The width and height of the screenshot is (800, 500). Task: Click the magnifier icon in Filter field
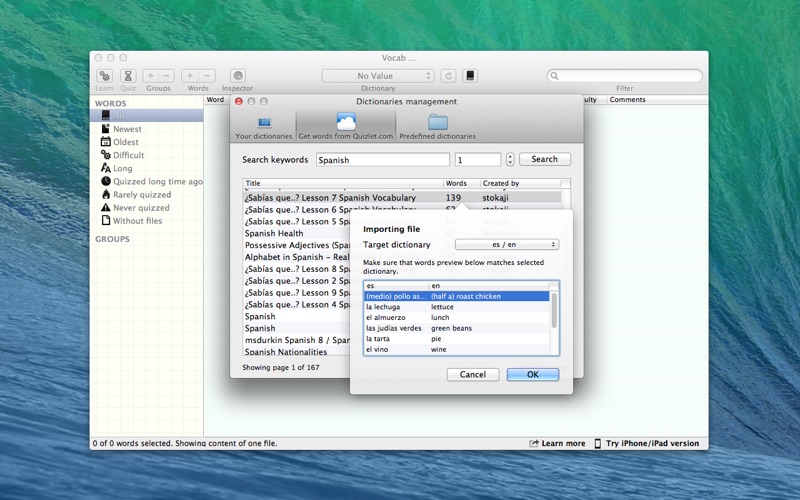(x=555, y=76)
